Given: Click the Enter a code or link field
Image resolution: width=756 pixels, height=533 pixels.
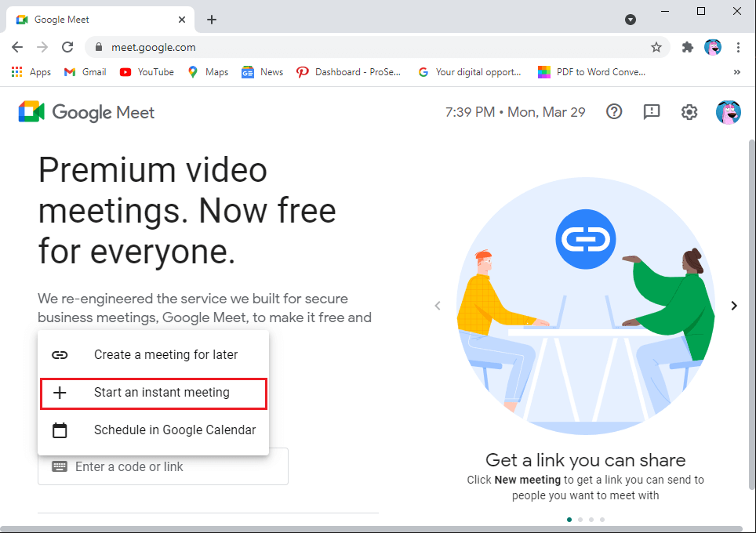Looking at the screenshot, I should 173,467.
